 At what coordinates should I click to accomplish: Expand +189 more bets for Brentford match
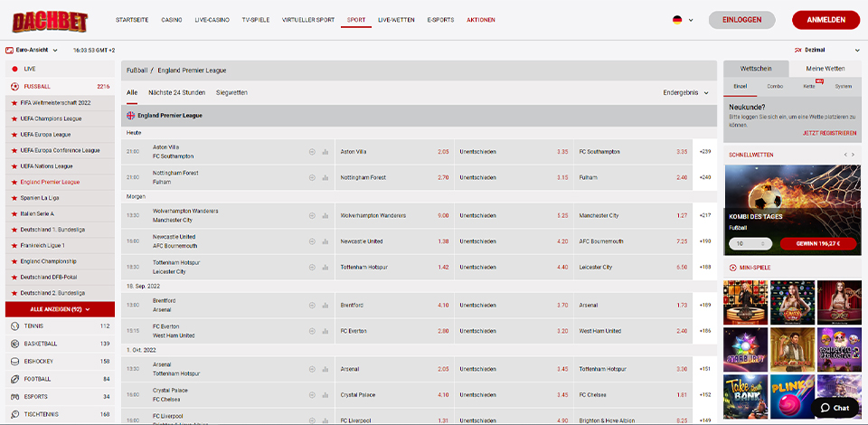(704, 306)
